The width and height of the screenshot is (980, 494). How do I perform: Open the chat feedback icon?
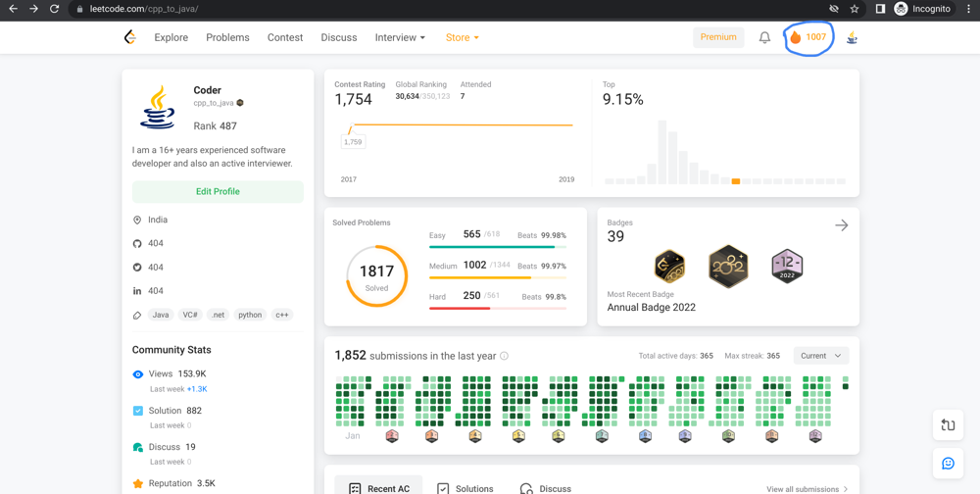point(948,464)
